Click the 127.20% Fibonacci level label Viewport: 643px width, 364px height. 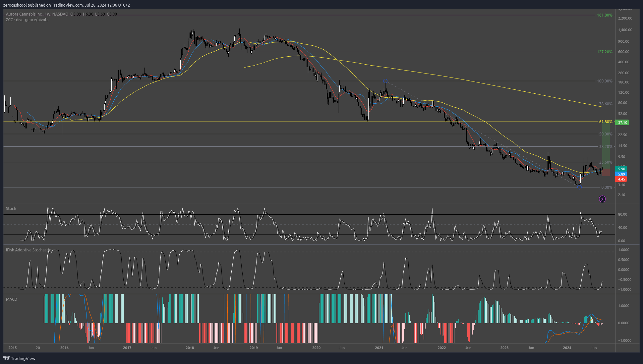click(605, 52)
